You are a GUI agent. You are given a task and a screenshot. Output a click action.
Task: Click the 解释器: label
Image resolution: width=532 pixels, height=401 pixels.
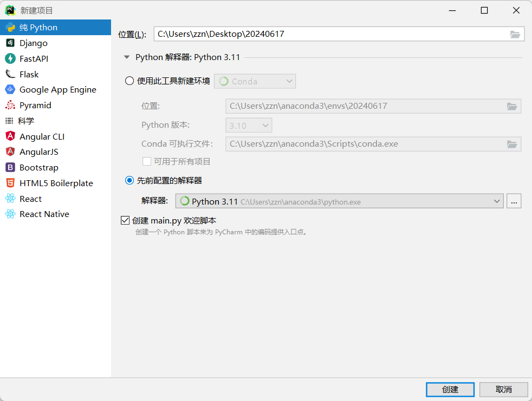(154, 201)
